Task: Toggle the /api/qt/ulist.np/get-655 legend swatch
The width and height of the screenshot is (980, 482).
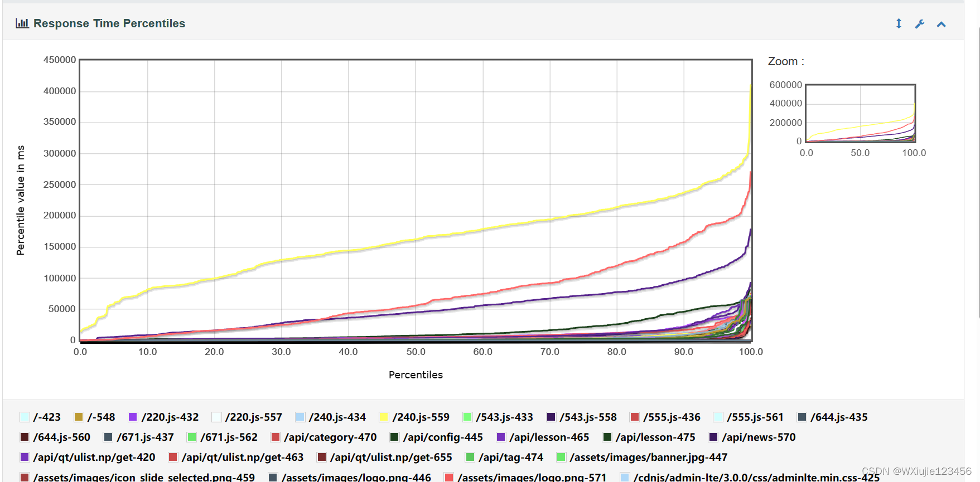Action: point(321,457)
